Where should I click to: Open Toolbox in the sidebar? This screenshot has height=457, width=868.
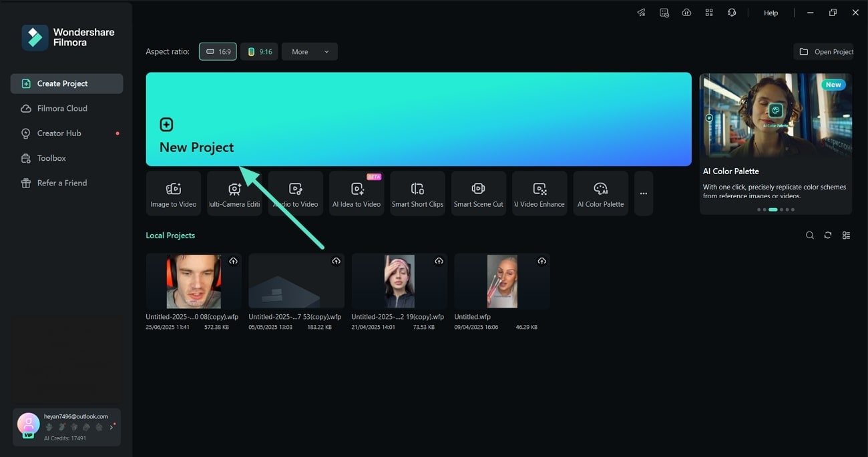(67, 158)
